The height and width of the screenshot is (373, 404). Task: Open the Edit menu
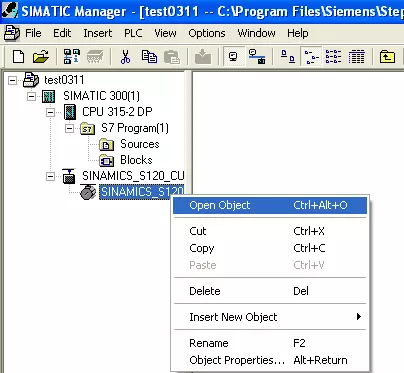point(62,33)
